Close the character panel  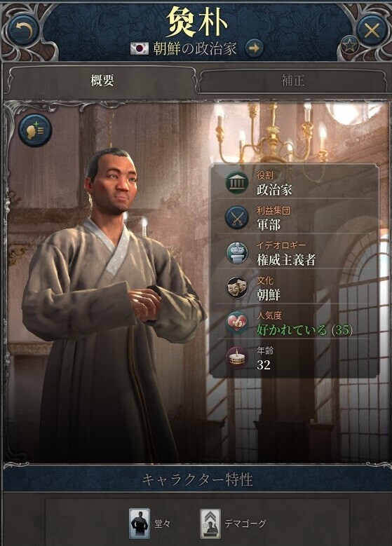[372, 31]
